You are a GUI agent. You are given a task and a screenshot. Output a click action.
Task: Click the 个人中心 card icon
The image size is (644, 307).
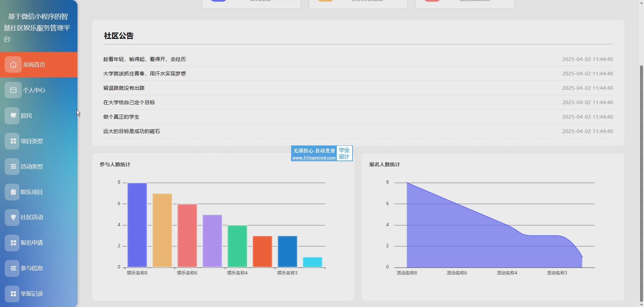13,90
